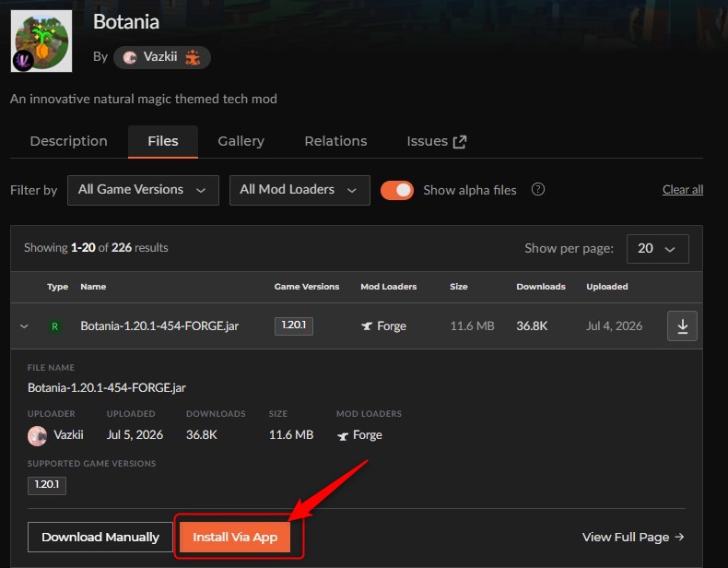Screen dimensions: 728x568
Task: Click the orange author badge next to Vazkii
Action: tap(193, 57)
